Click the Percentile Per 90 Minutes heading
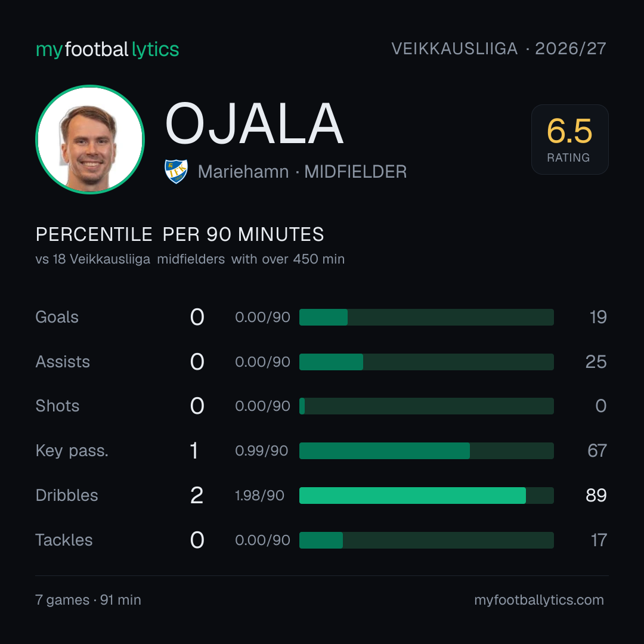 pos(180,234)
